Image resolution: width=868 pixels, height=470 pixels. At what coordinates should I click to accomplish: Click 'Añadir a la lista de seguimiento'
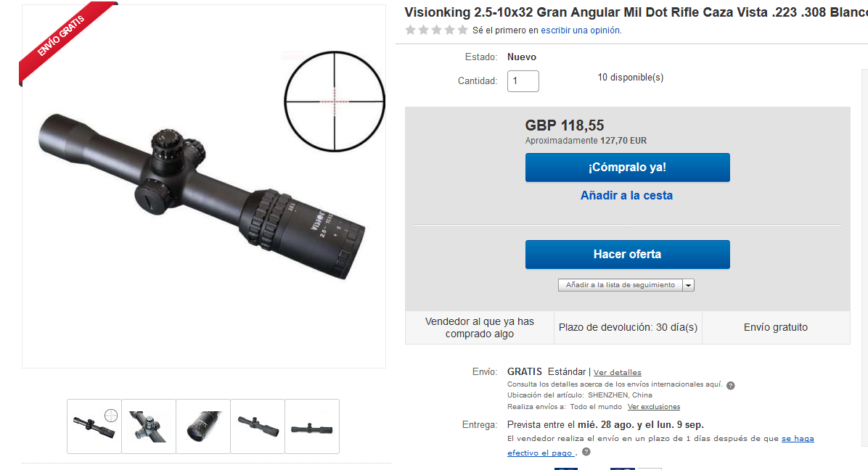[x=620, y=285]
